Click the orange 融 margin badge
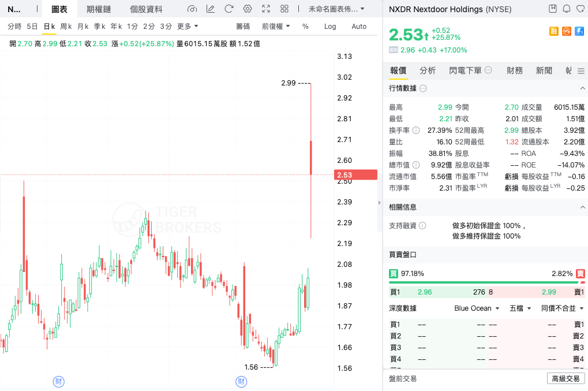The image size is (588, 391). (x=553, y=31)
